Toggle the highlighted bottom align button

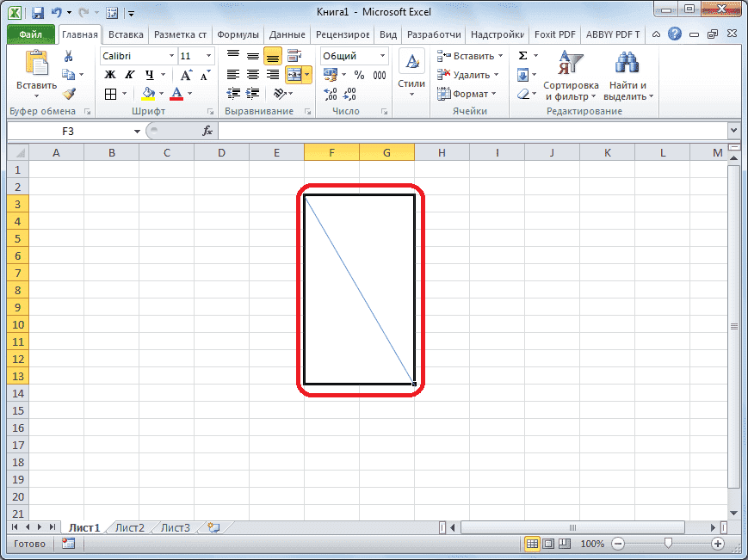click(x=272, y=56)
